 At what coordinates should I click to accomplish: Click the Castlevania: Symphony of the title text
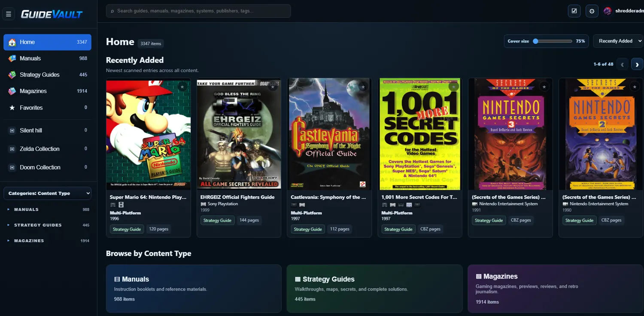tap(329, 197)
